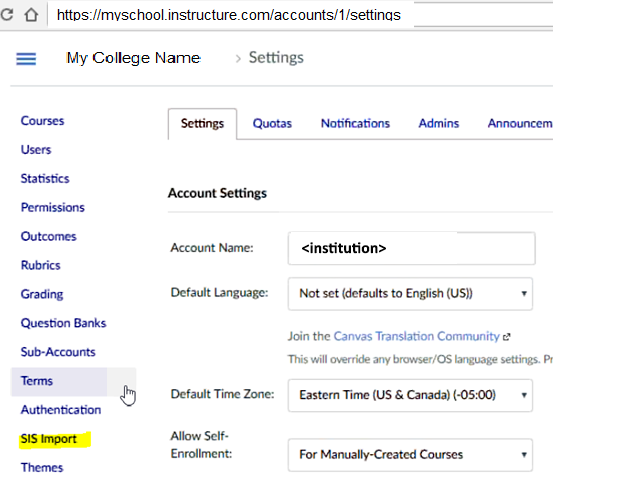Open Question Banks from sidebar
Viewport: 632px width, 487px height.
(63, 323)
